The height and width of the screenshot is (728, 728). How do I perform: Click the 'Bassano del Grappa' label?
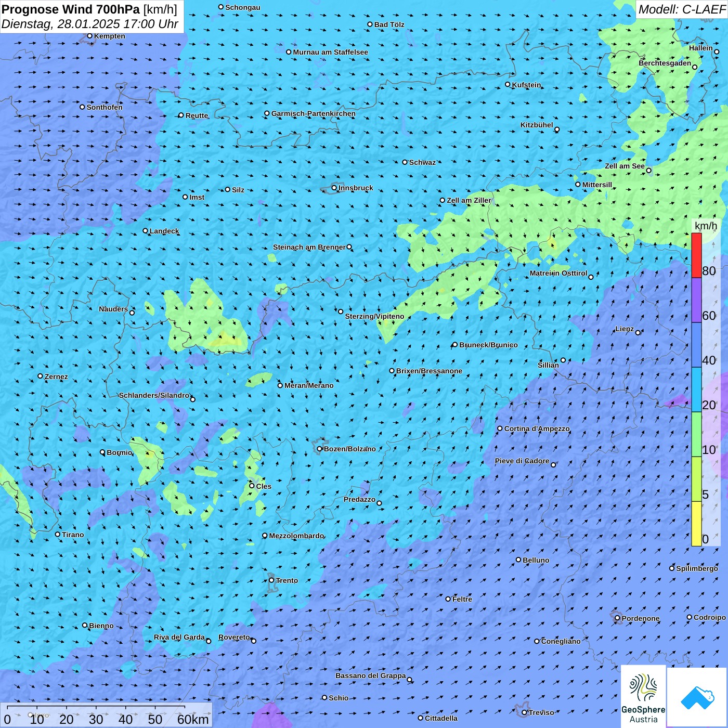(x=370, y=675)
